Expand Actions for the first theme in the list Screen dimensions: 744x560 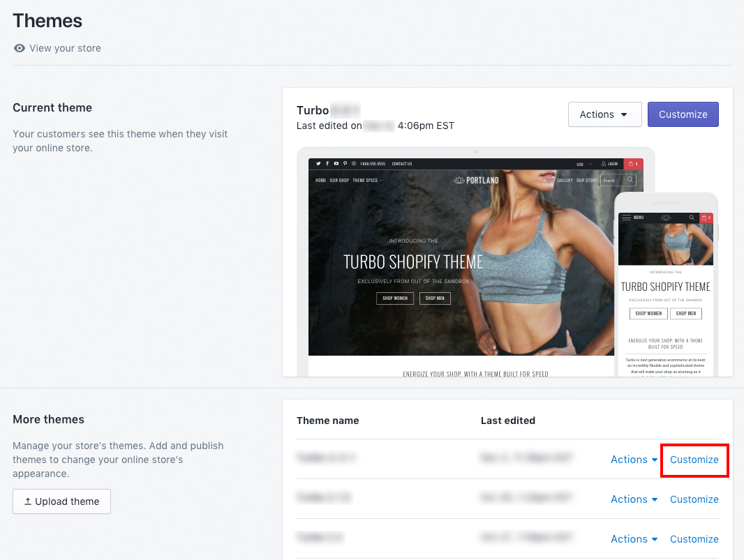[634, 460]
